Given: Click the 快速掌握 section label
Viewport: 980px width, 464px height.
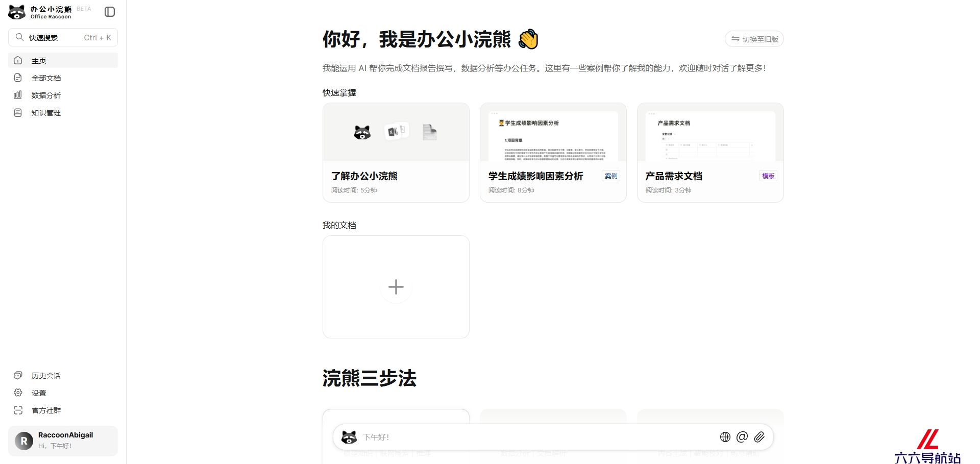Looking at the screenshot, I should point(339,92).
